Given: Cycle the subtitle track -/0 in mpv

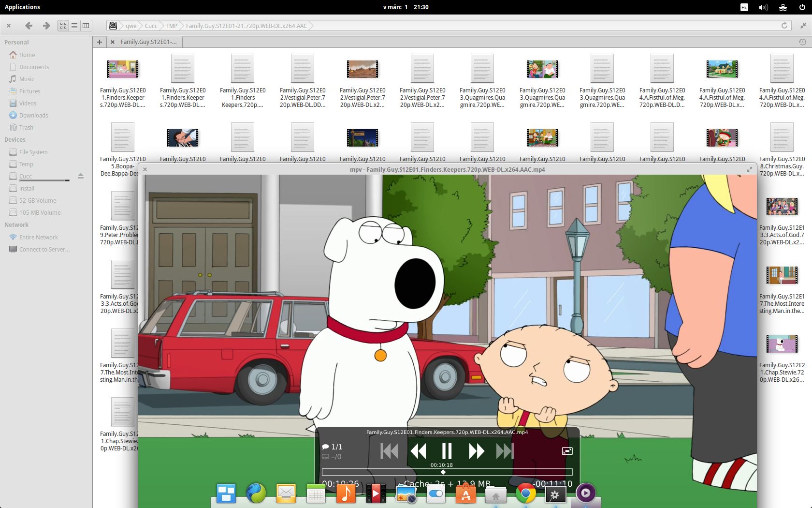Looking at the screenshot, I should tap(332, 457).
